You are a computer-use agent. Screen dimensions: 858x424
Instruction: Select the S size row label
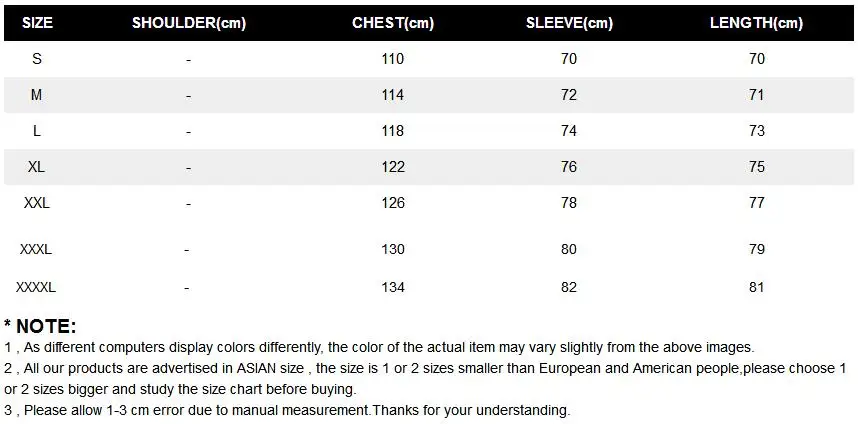coord(37,59)
